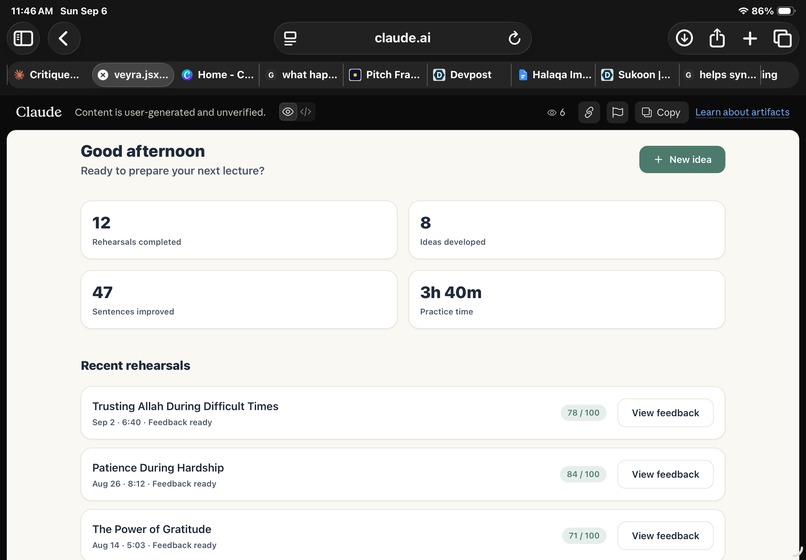Open the share sheet

click(717, 39)
